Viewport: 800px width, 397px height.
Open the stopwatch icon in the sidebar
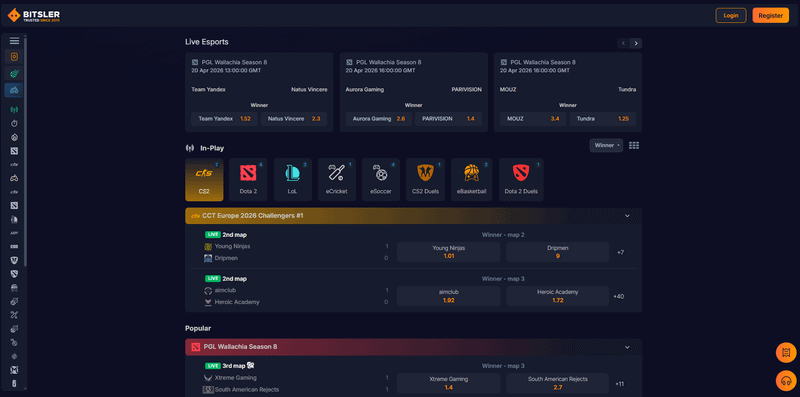tap(14, 123)
